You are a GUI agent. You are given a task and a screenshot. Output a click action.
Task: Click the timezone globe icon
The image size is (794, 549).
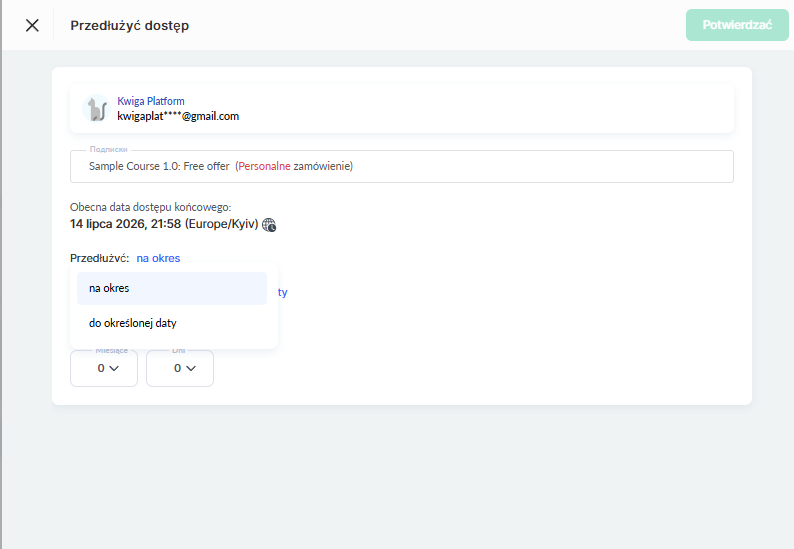269,225
